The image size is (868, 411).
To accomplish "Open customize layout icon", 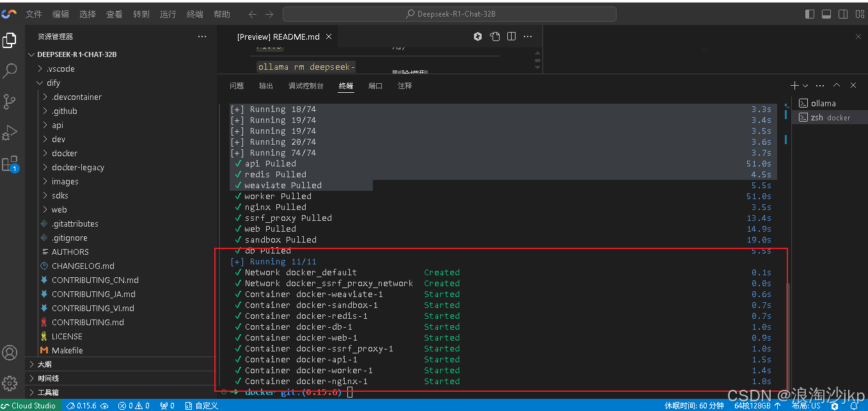I will pos(858,14).
